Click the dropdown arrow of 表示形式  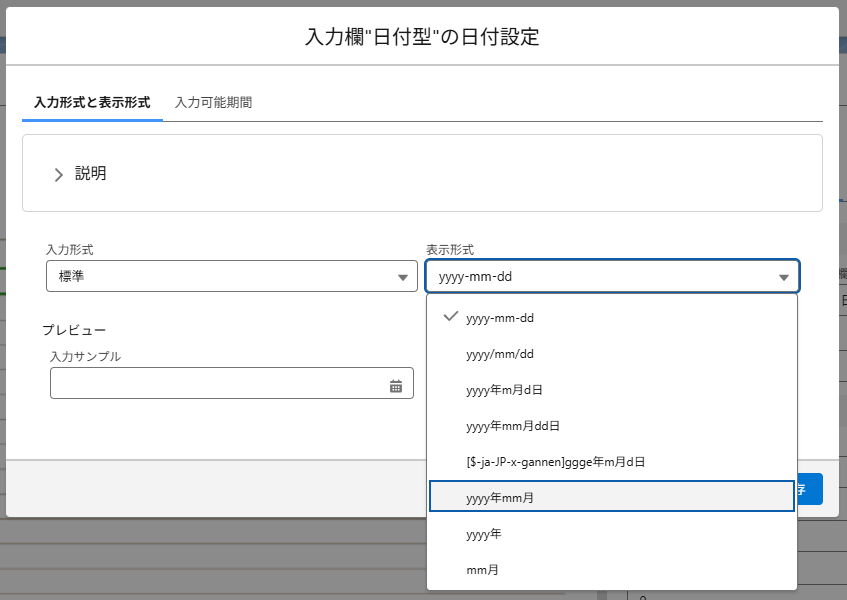[782, 277]
